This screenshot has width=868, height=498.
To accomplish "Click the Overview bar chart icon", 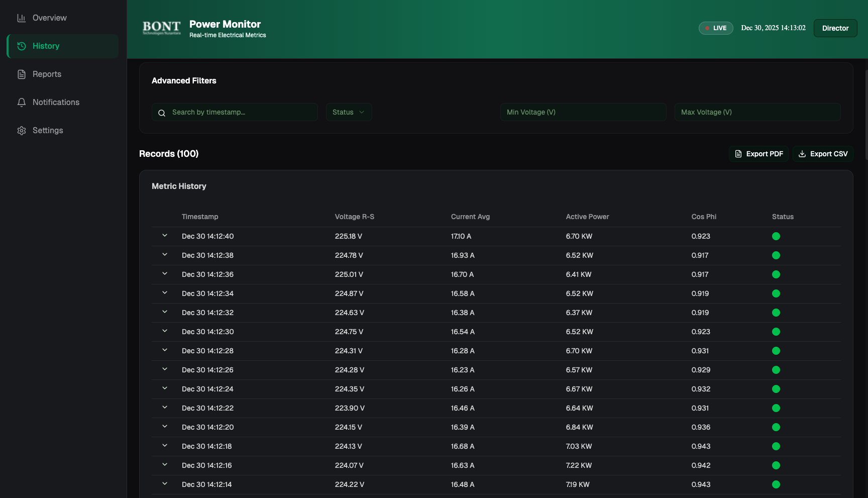I will coord(21,18).
